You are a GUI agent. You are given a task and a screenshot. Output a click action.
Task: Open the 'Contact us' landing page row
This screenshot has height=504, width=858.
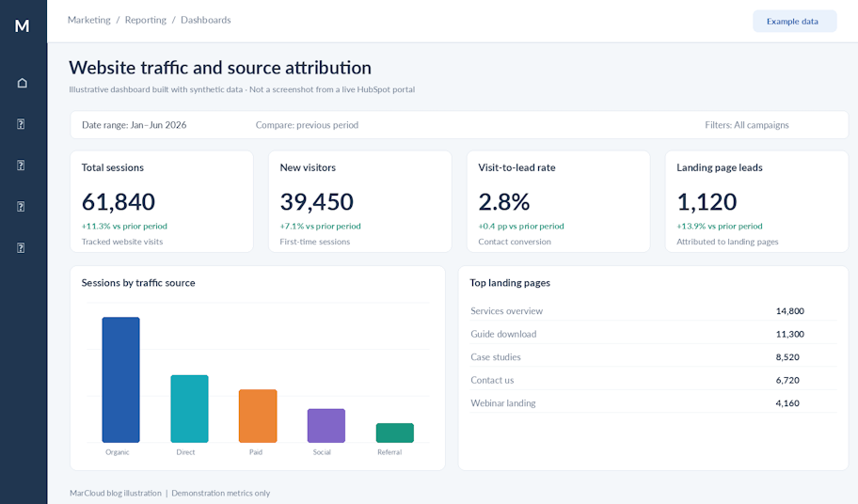click(x=653, y=380)
